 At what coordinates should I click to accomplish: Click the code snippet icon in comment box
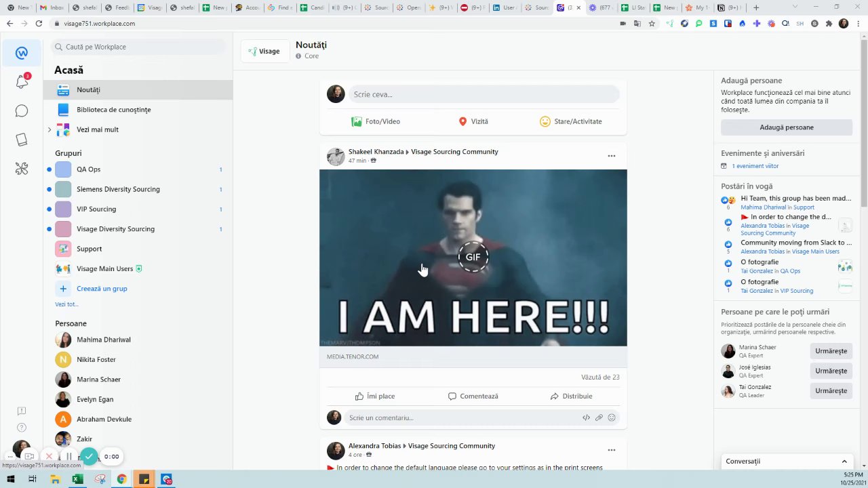(x=586, y=418)
